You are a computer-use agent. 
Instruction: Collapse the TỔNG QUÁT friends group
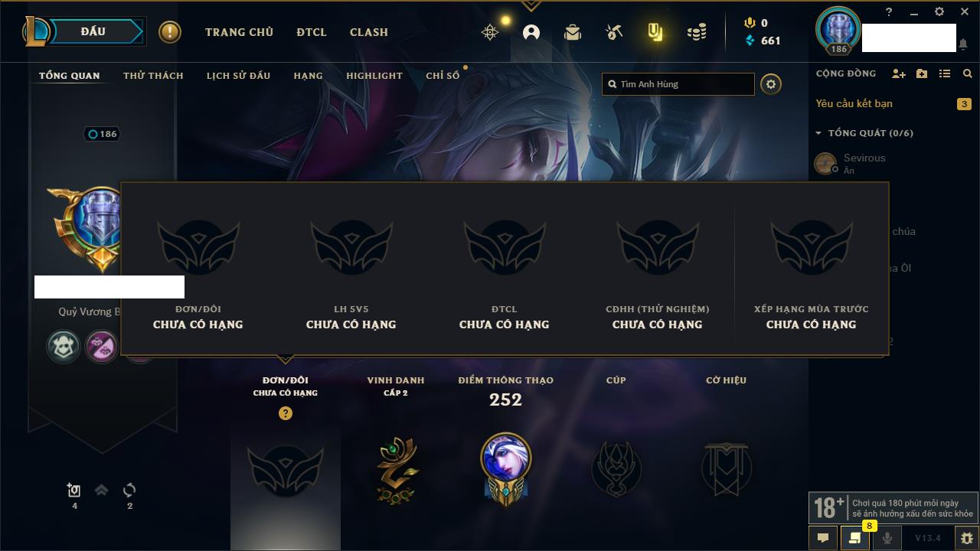[818, 133]
